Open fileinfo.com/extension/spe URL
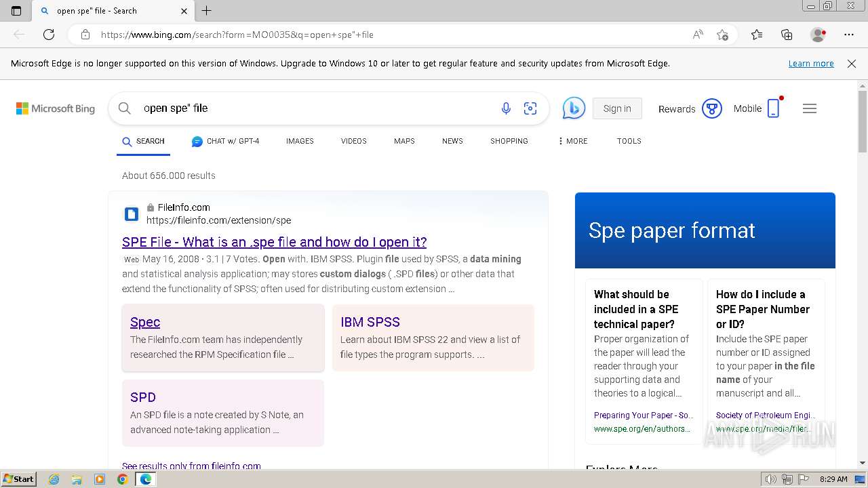Viewport: 868px width, 488px height. [218, 220]
